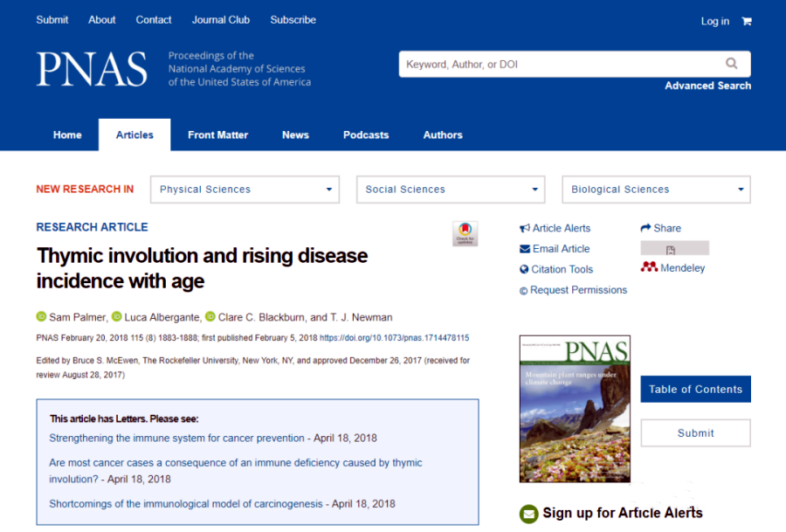Click the Sign up for Article Alerts envelope icon
Viewport: 786px width, 532px height.
click(528, 514)
